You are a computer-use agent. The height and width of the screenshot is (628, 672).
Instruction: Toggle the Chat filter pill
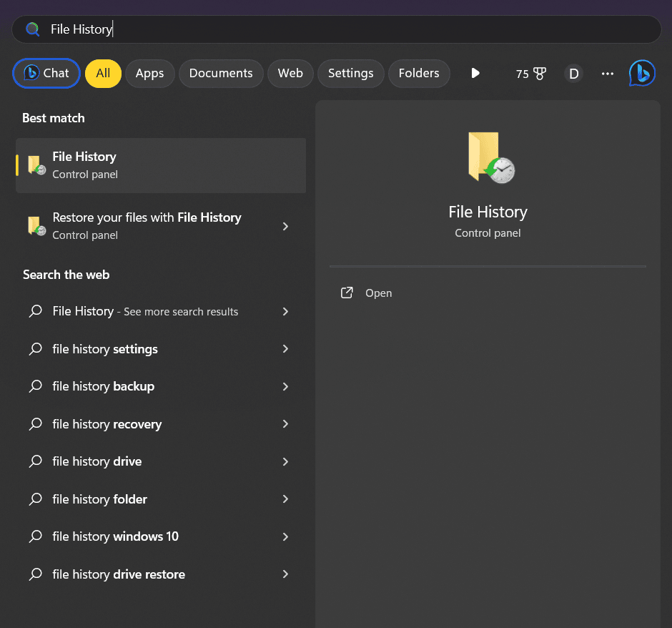coord(46,73)
